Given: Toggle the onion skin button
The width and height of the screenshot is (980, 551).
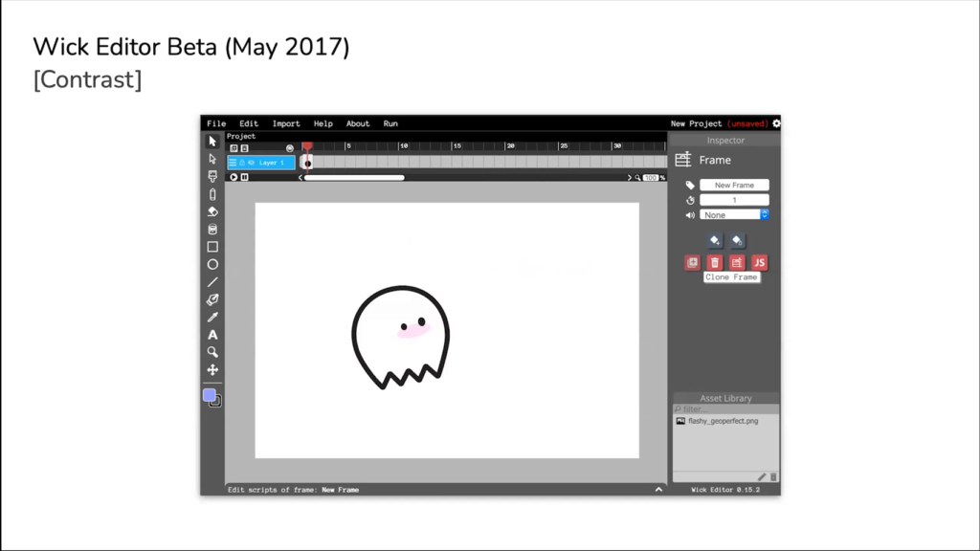Looking at the screenshot, I should tap(289, 148).
